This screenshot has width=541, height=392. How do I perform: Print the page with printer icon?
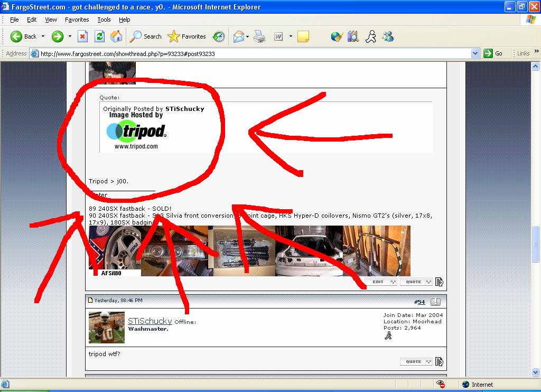coord(259,36)
